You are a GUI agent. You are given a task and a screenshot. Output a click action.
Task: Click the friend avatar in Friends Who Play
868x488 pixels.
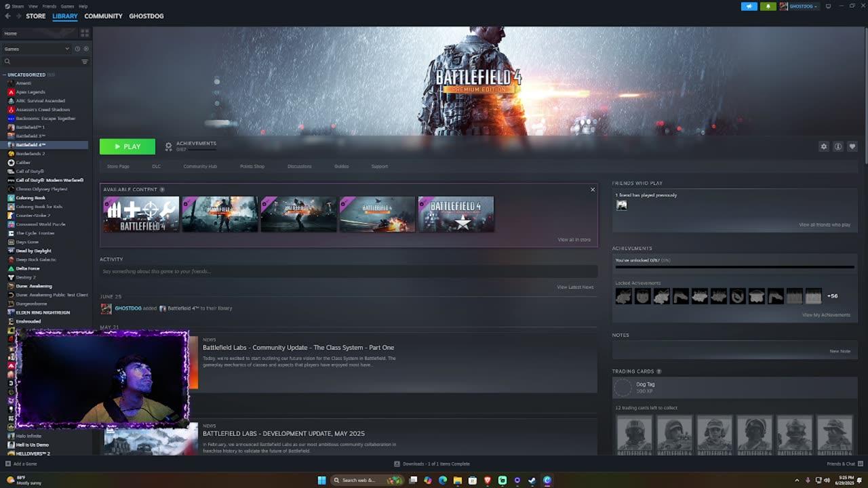pos(621,205)
